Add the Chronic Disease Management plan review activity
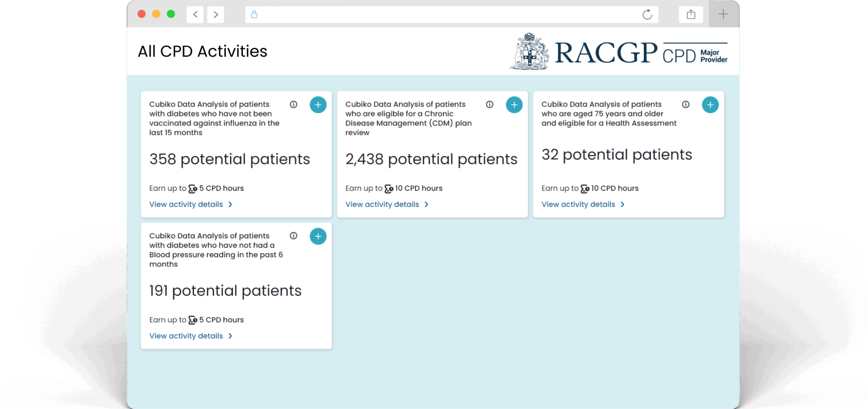Viewport: 868px width, 409px height. click(514, 105)
